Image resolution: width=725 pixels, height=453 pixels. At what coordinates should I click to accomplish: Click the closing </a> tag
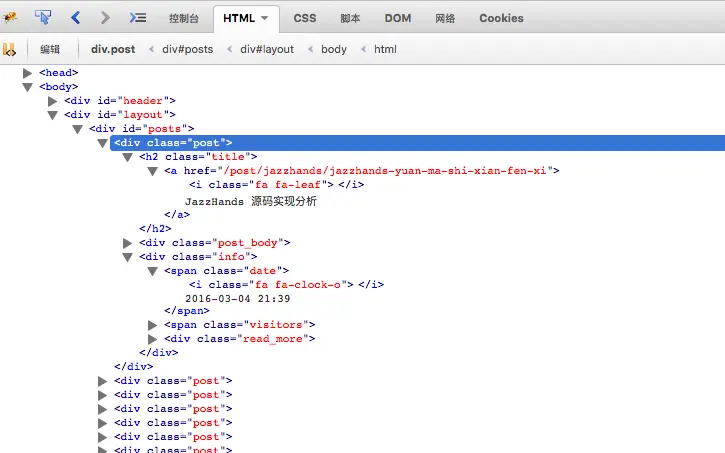[x=177, y=214]
